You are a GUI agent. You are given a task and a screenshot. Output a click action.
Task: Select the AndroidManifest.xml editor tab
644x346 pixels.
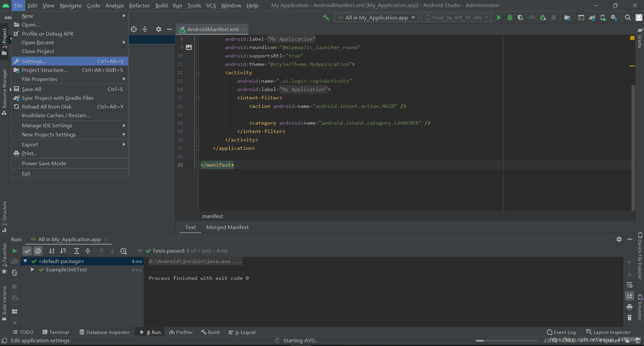[x=212, y=30]
